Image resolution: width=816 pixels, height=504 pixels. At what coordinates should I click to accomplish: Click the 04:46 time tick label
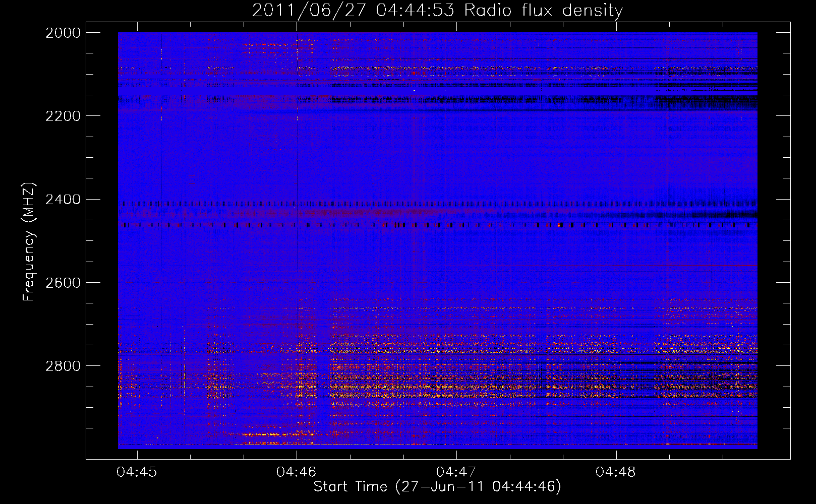(x=297, y=472)
